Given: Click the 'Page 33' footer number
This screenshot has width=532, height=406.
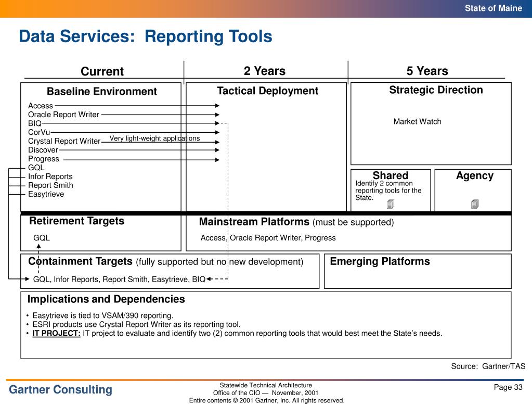Looking at the screenshot, I should (x=508, y=387).
